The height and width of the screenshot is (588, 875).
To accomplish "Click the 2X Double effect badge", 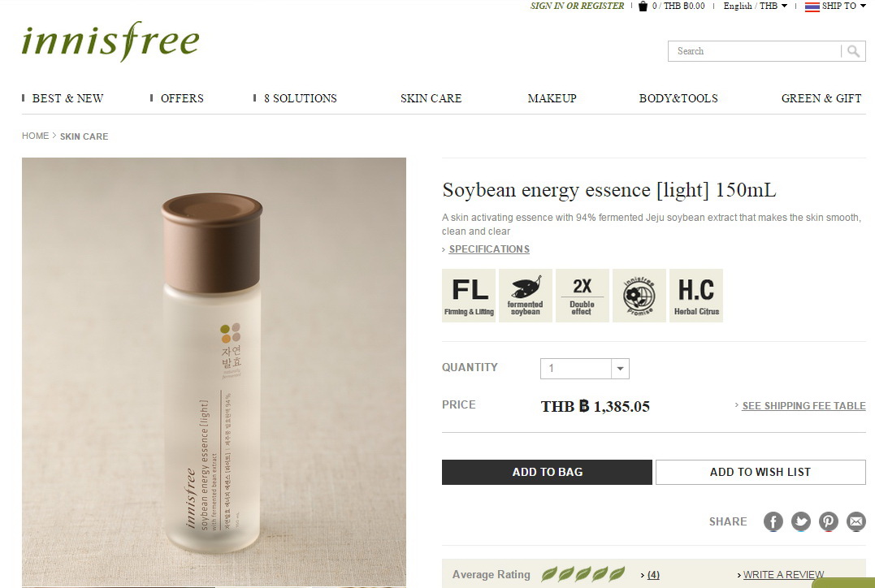I will click(x=582, y=296).
